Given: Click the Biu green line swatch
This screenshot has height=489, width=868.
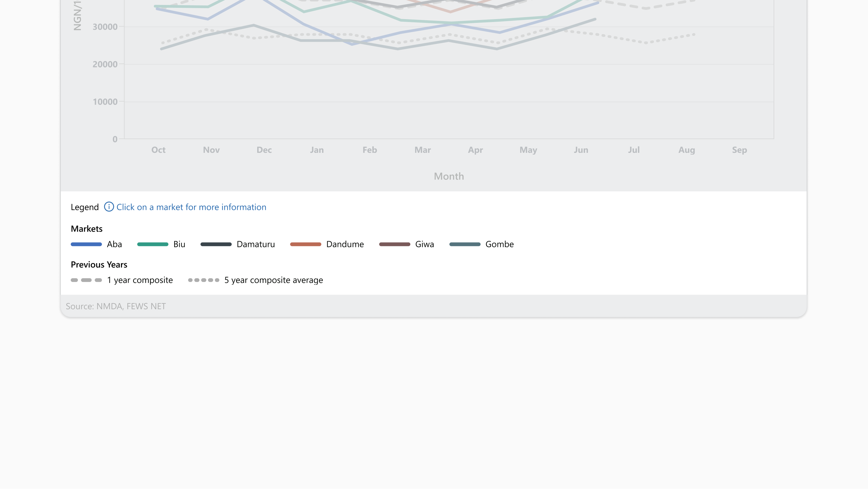Looking at the screenshot, I should [x=153, y=244].
